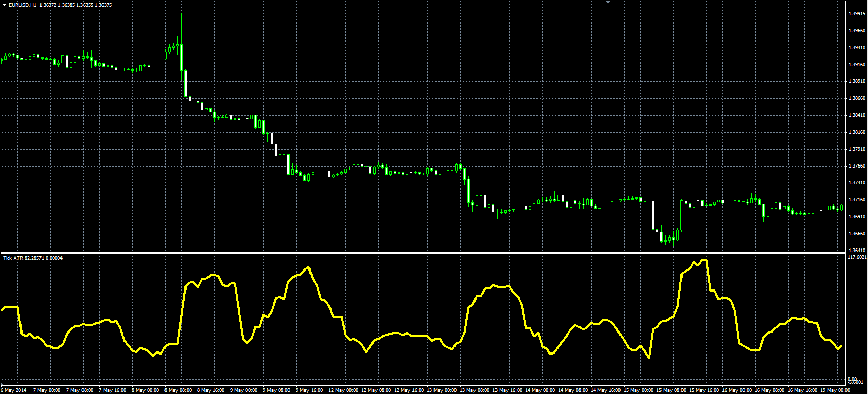868x394 pixels.
Task: Click the 14 May 16:00 time label
Action: click(606, 390)
